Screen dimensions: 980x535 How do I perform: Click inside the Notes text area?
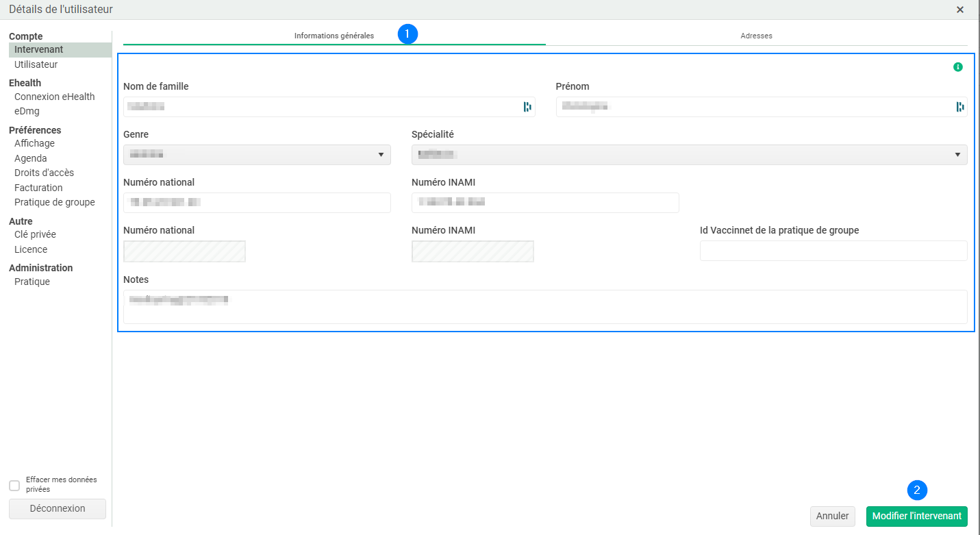tap(545, 307)
